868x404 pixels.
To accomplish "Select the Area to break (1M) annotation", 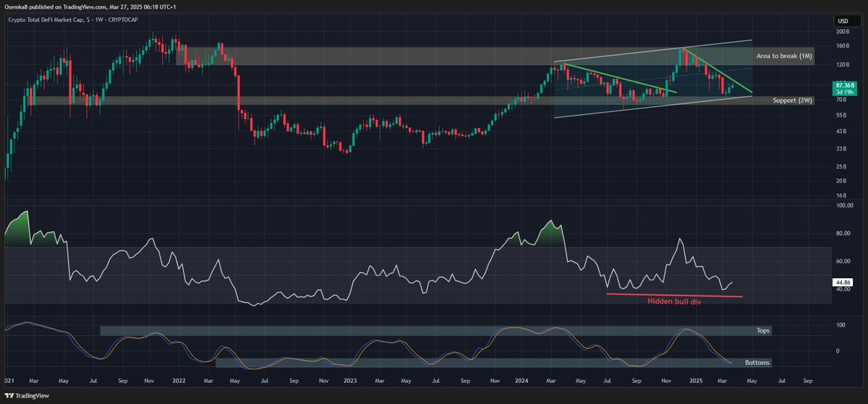I will 786,56.
